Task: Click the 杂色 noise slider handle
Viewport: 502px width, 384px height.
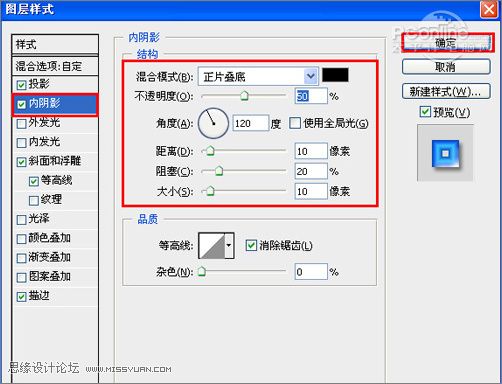Action: point(202,271)
